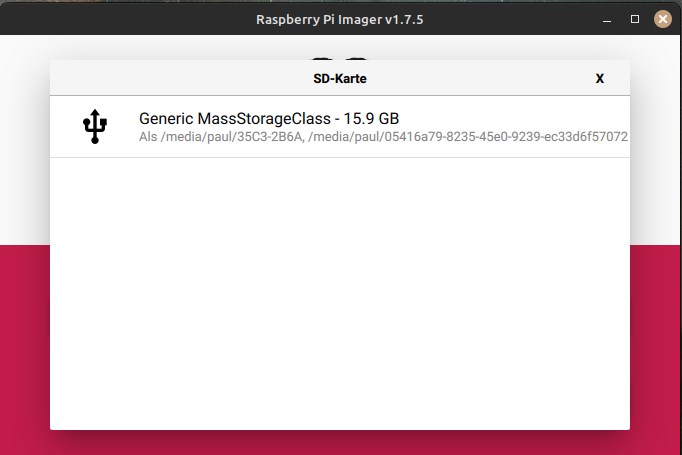
Task: Click the 15.9 GB size label
Action: click(371, 118)
